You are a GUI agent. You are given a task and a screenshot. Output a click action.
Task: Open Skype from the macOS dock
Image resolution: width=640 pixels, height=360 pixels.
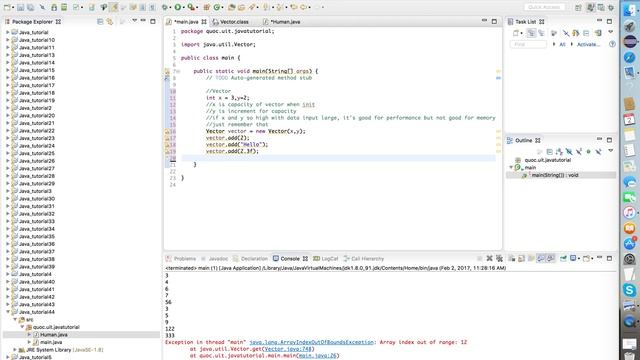(x=630, y=290)
